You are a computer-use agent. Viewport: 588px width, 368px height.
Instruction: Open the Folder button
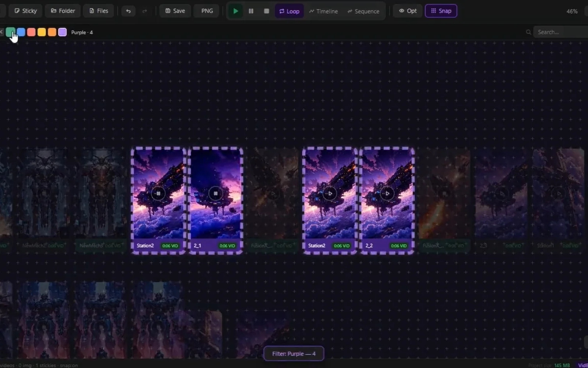(63, 11)
